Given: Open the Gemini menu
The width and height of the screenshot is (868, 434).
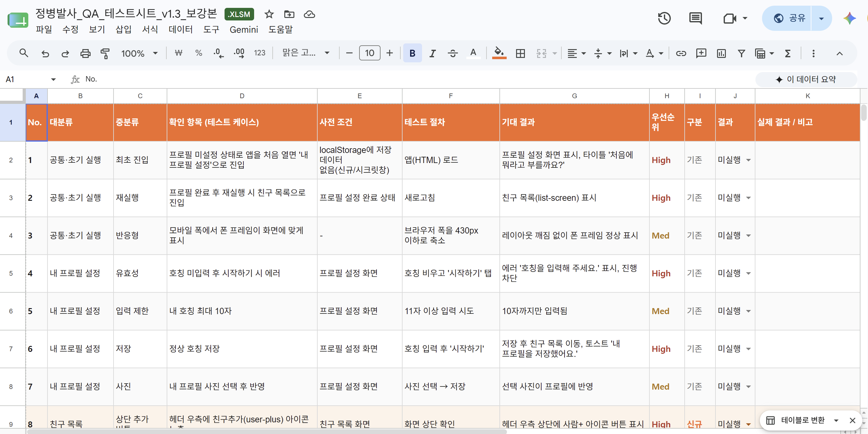Looking at the screenshot, I should (244, 29).
